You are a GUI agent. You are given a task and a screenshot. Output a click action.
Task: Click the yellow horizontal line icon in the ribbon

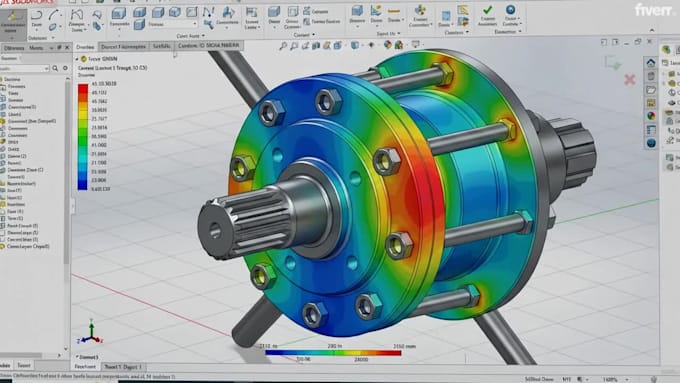click(x=394, y=10)
